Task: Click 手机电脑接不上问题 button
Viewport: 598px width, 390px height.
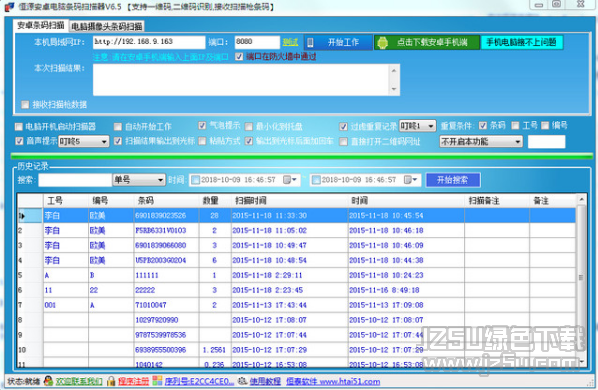Action: pos(521,42)
